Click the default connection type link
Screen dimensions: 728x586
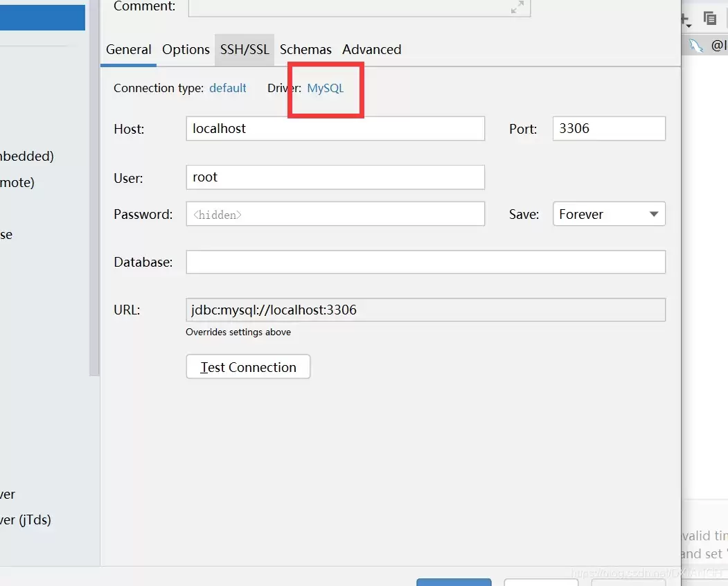pos(228,88)
